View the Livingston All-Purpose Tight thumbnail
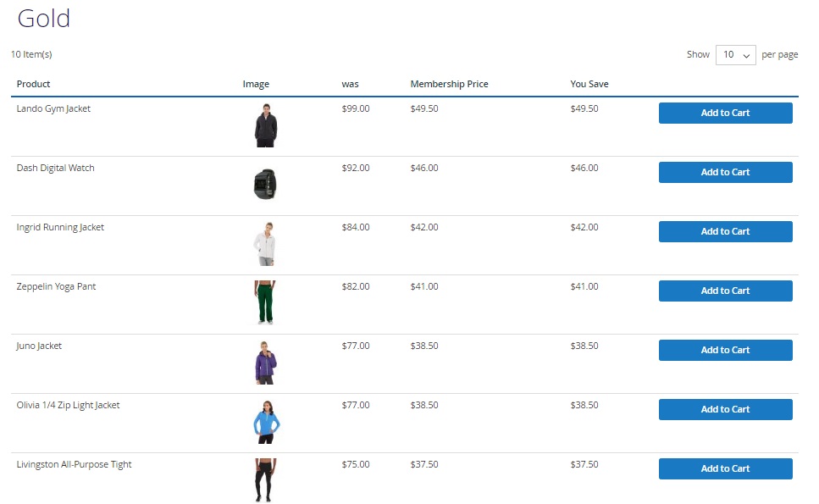Viewport: 819px width, 504px height. pos(265,480)
